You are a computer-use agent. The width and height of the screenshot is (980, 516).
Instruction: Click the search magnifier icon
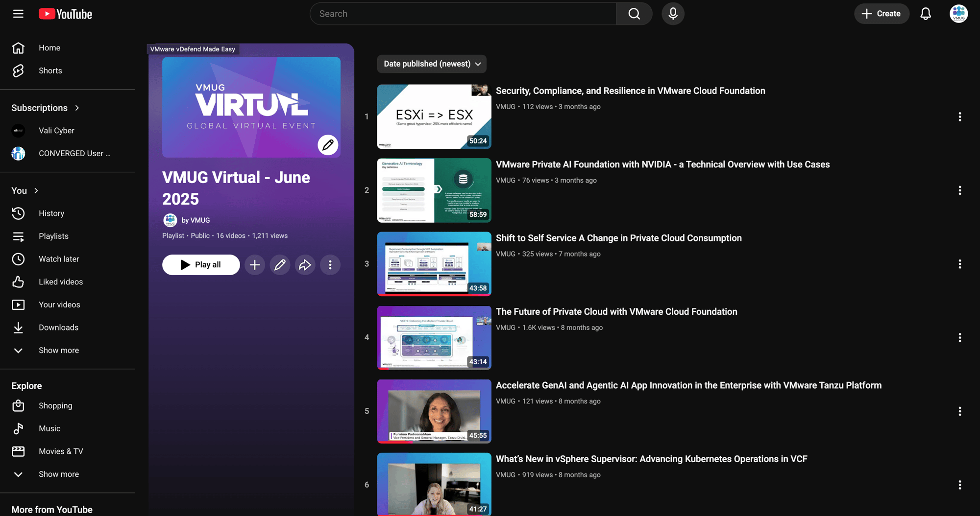(x=634, y=14)
